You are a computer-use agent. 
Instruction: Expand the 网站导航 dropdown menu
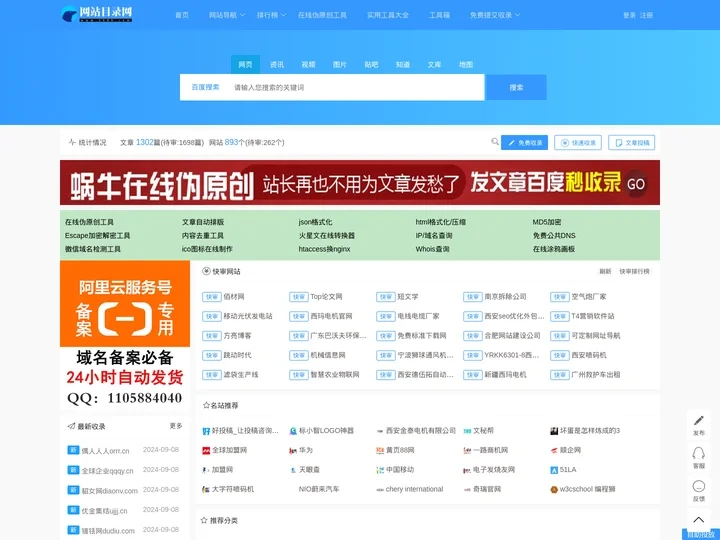(x=227, y=15)
